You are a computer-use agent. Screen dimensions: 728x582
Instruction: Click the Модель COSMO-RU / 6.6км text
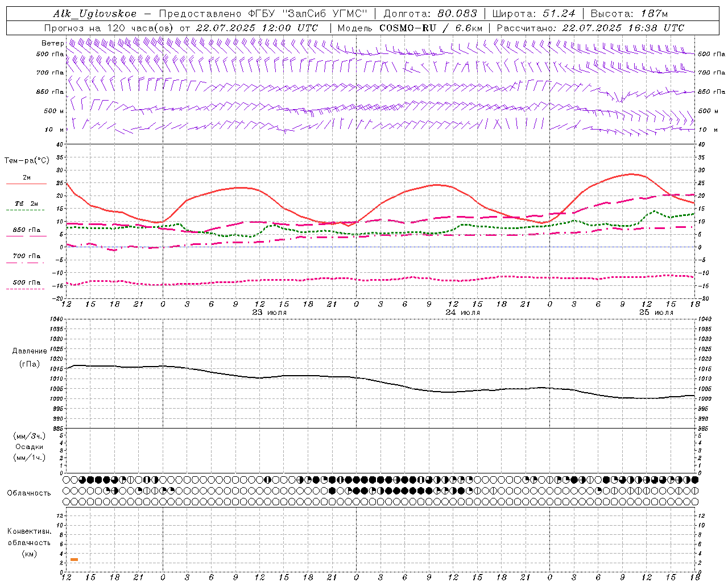pyautogui.click(x=410, y=28)
